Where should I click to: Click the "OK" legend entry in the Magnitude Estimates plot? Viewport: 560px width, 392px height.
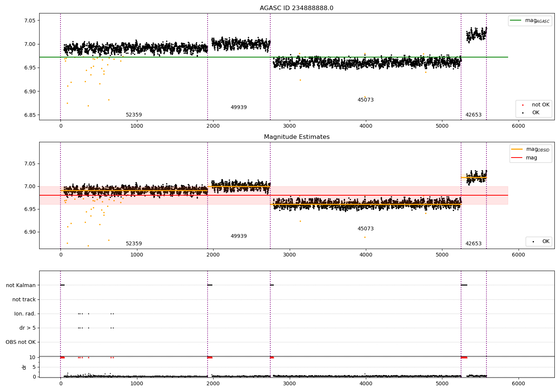tap(541, 242)
